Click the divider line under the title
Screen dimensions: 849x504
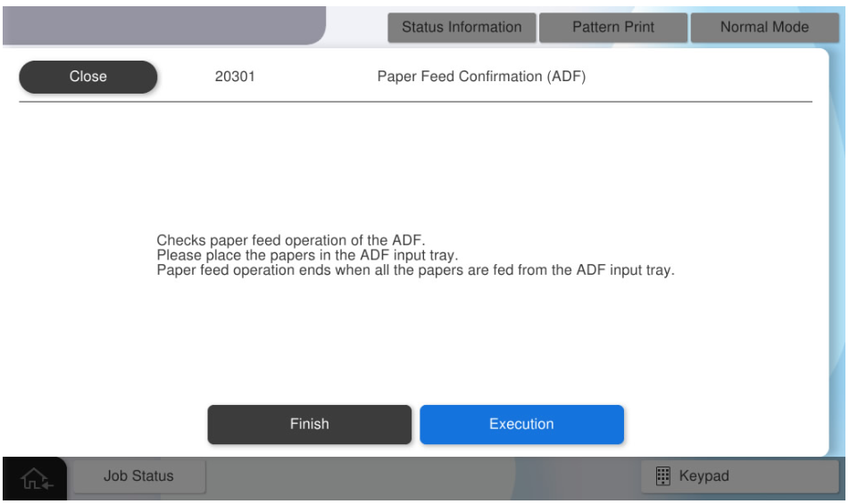point(415,102)
